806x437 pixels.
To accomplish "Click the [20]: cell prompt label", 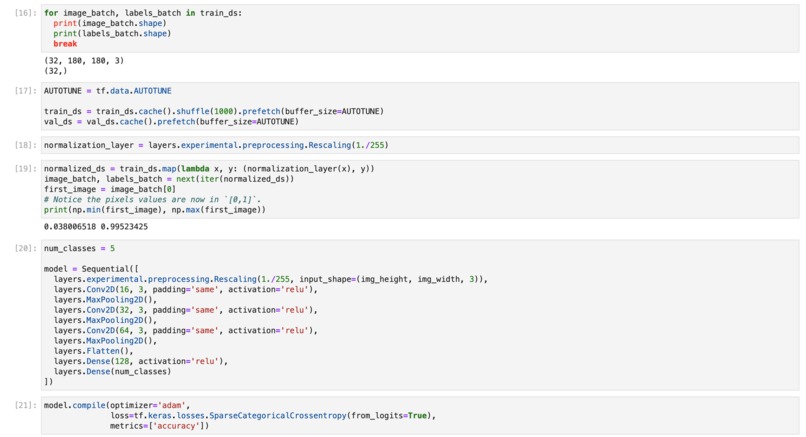I will (26, 248).
